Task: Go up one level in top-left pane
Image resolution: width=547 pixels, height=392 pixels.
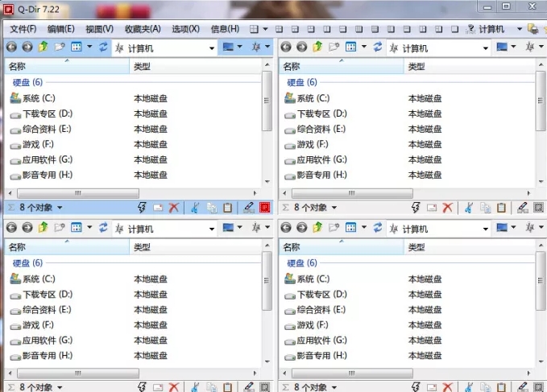Action: (44, 47)
